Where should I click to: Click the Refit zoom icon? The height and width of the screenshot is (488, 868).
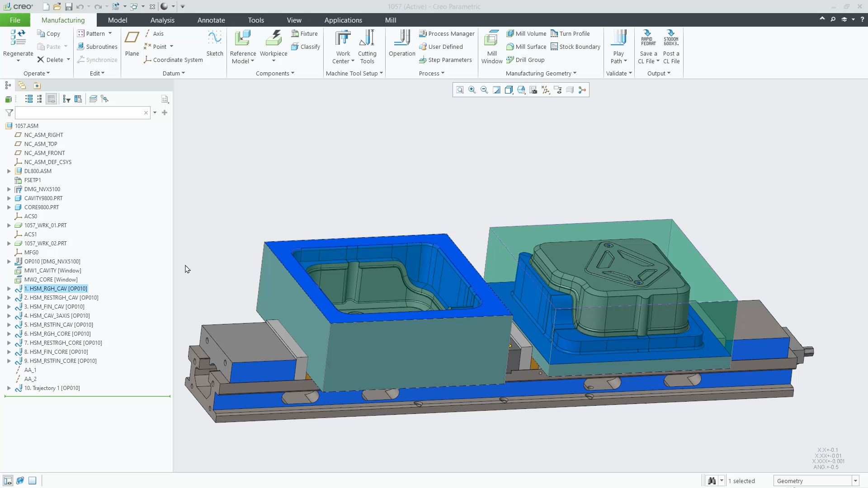click(x=460, y=90)
